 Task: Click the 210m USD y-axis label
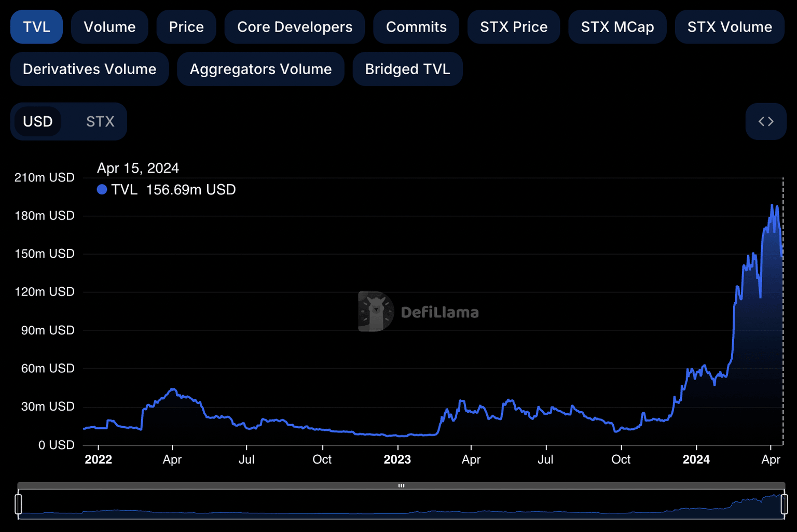(x=45, y=177)
